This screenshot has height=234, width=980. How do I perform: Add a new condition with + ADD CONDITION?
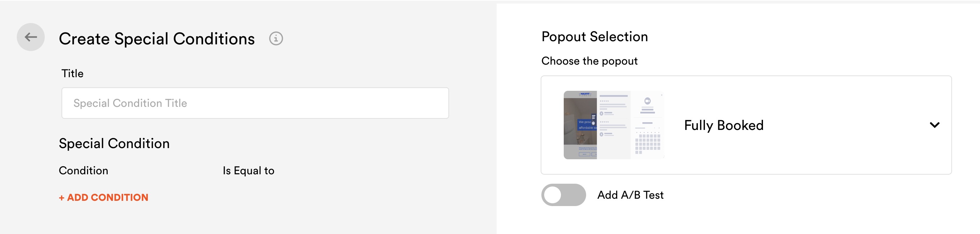(103, 197)
